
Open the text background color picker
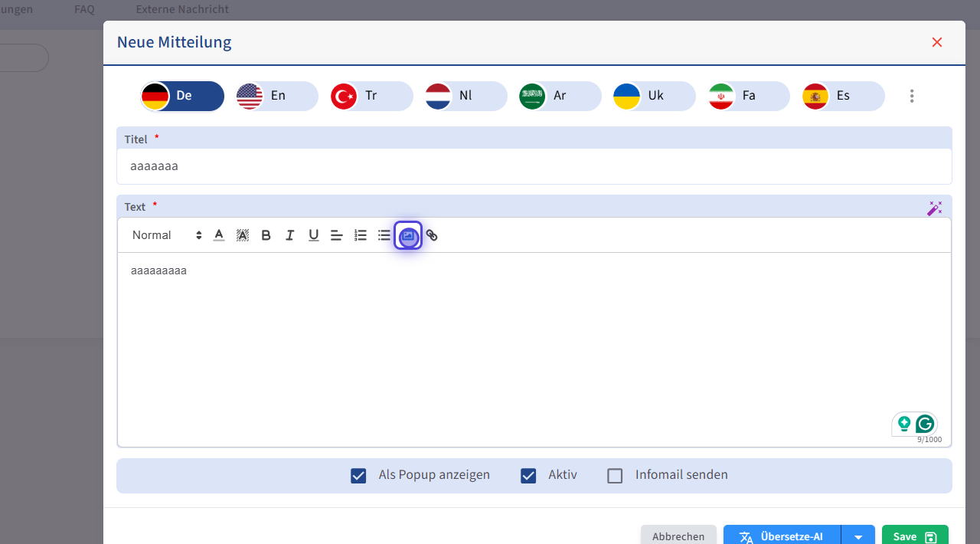pyautogui.click(x=243, y=235)
